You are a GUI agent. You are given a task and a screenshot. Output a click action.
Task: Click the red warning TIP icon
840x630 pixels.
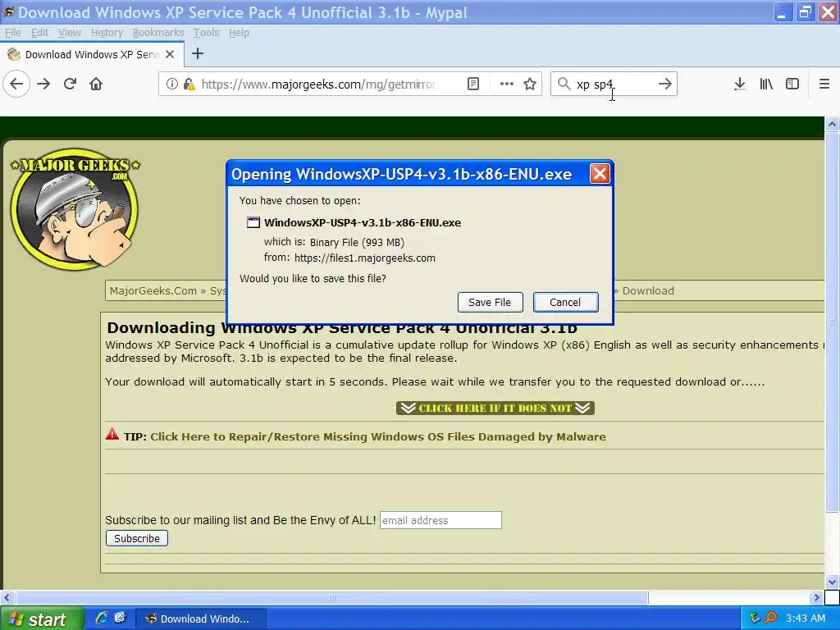click(112, 434)
